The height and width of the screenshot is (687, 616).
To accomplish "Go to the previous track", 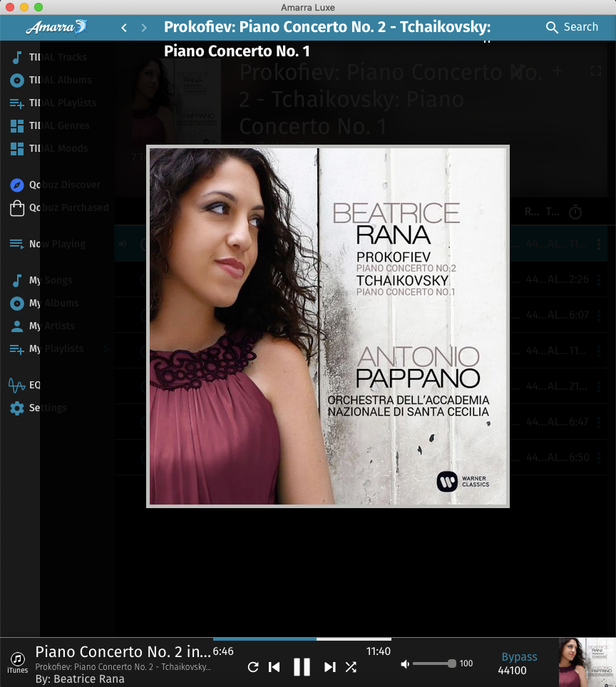I will (x=274, y=667).
